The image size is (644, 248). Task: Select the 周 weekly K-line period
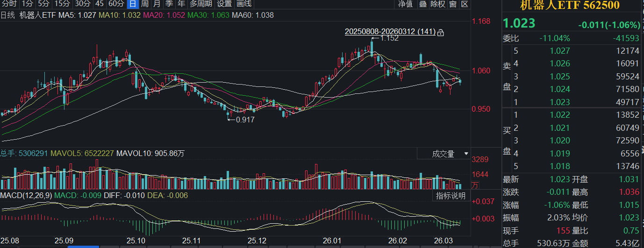[x=145, y=4]
